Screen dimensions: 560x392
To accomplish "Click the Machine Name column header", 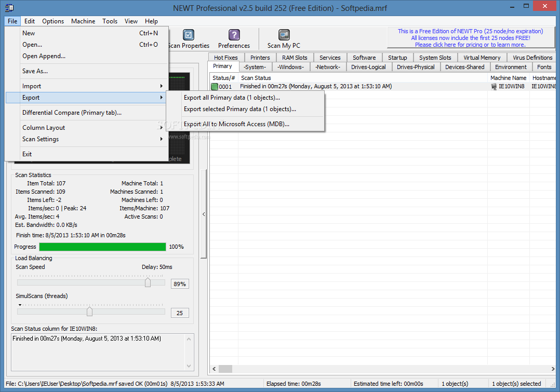I will click(509, 78).
